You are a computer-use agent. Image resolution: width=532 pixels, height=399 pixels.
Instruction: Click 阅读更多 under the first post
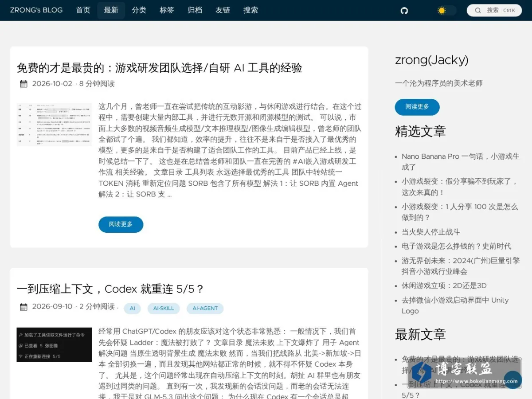[x=121, y=224]
